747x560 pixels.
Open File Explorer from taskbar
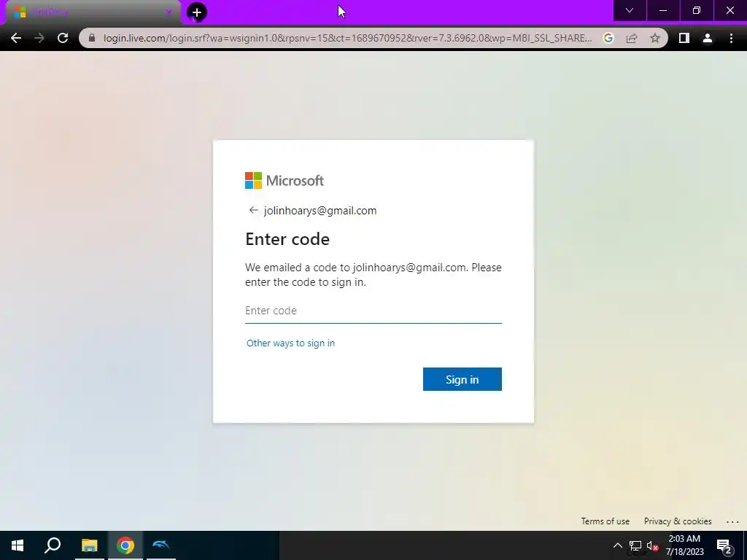[x=89, y=545]
